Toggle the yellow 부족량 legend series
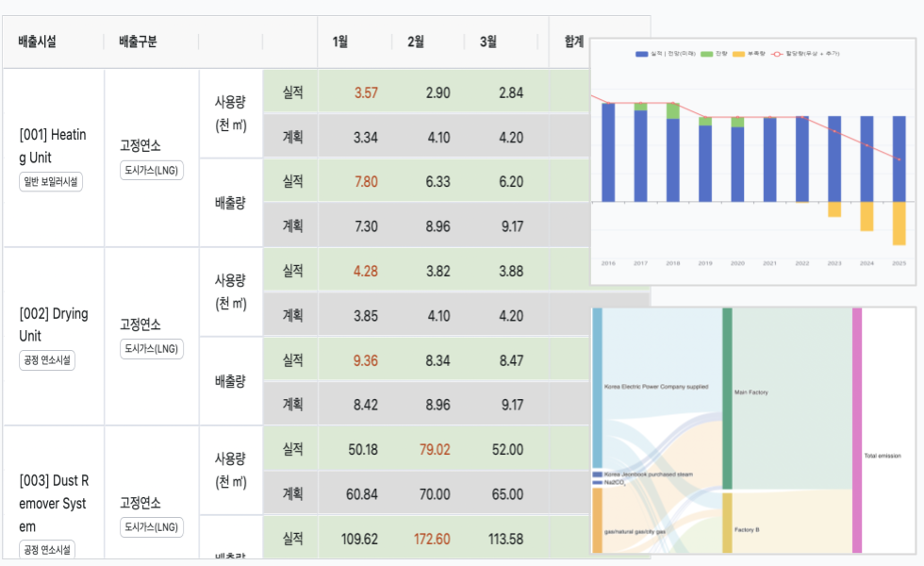This screenshot has width=924, height=566. [749, 54]
